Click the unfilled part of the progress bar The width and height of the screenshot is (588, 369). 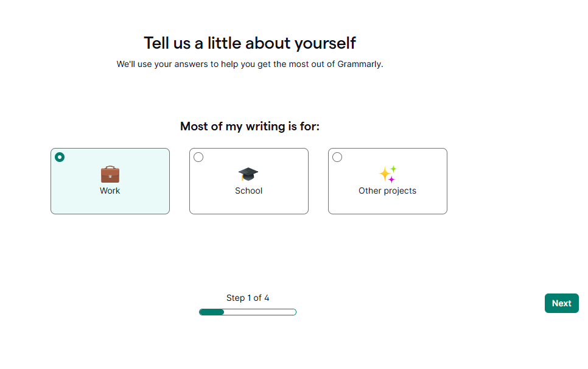click(260, 312)
